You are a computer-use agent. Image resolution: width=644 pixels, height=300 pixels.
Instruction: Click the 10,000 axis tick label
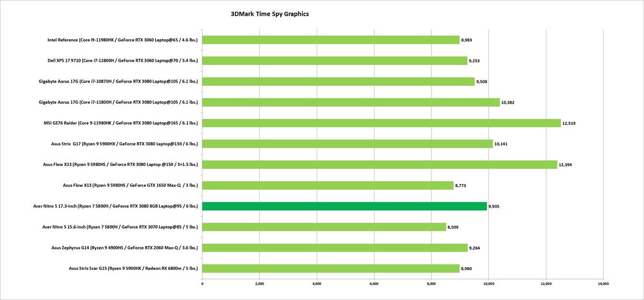pyautogui.click(x=488, y=283)
